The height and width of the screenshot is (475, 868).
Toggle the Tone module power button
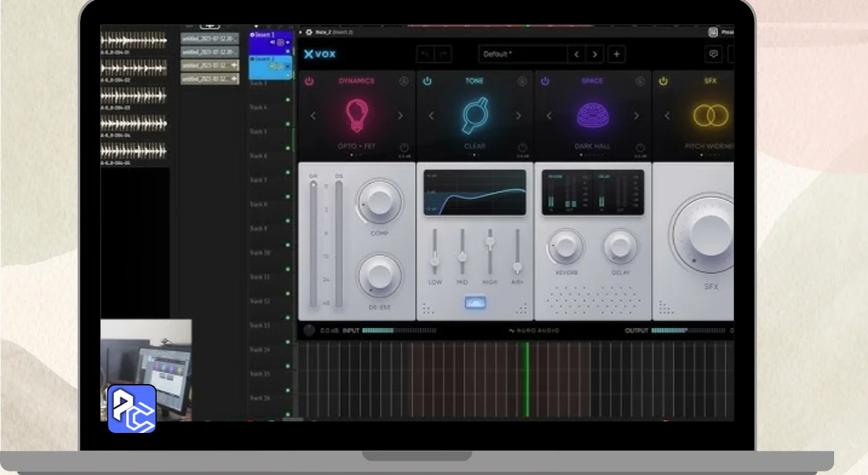click(x=427, y=81)
